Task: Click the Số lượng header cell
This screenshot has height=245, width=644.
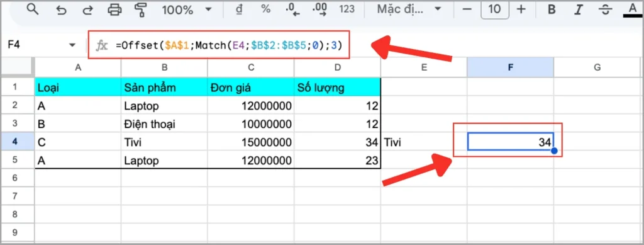Action: tap(337, 87)
